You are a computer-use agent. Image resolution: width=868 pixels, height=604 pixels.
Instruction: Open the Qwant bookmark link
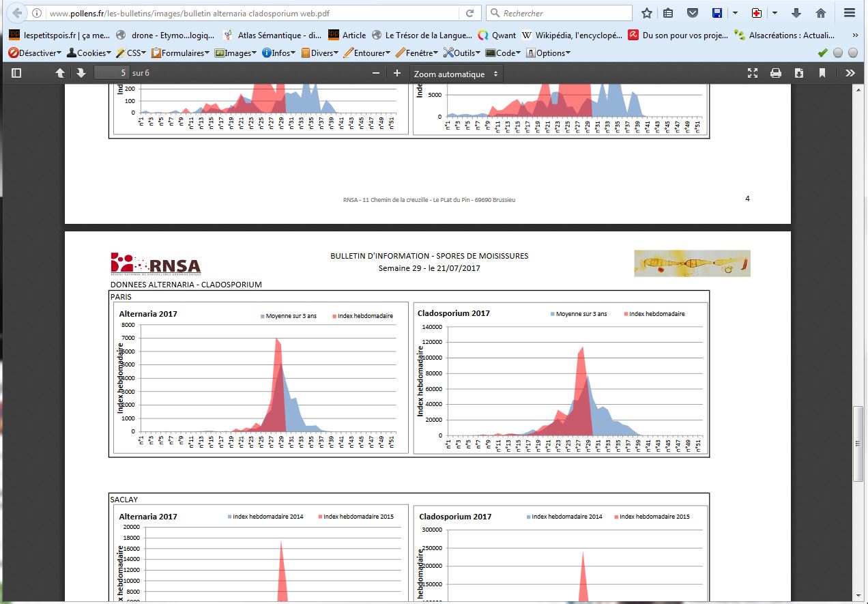point(497,35)
